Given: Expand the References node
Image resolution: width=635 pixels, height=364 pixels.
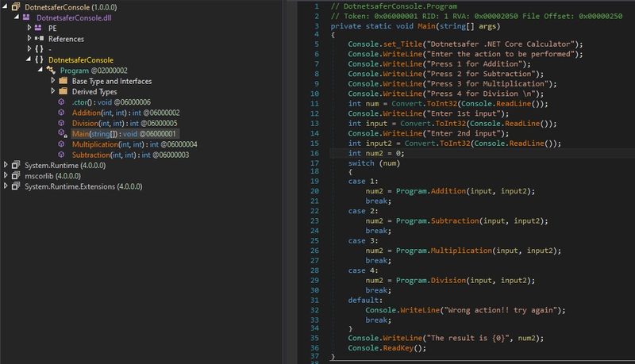Looking at the screenshot, I should pyautogui.click(x=29, y=38).
